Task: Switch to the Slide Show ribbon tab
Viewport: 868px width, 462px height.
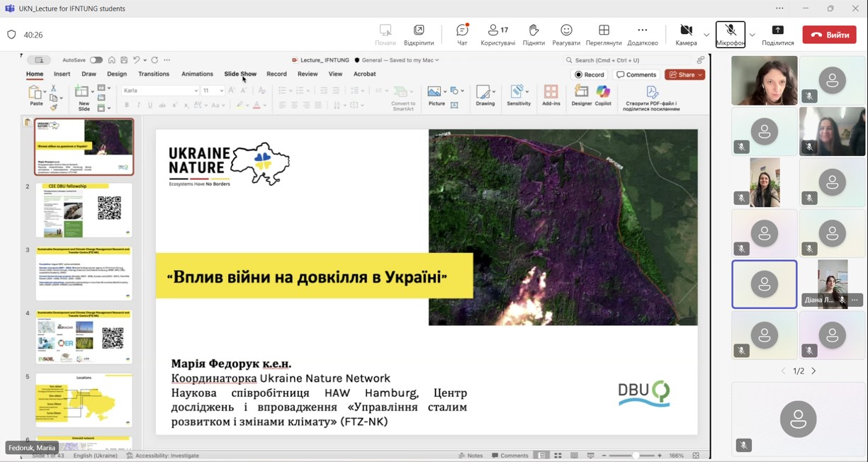Action: click(240, 74)
